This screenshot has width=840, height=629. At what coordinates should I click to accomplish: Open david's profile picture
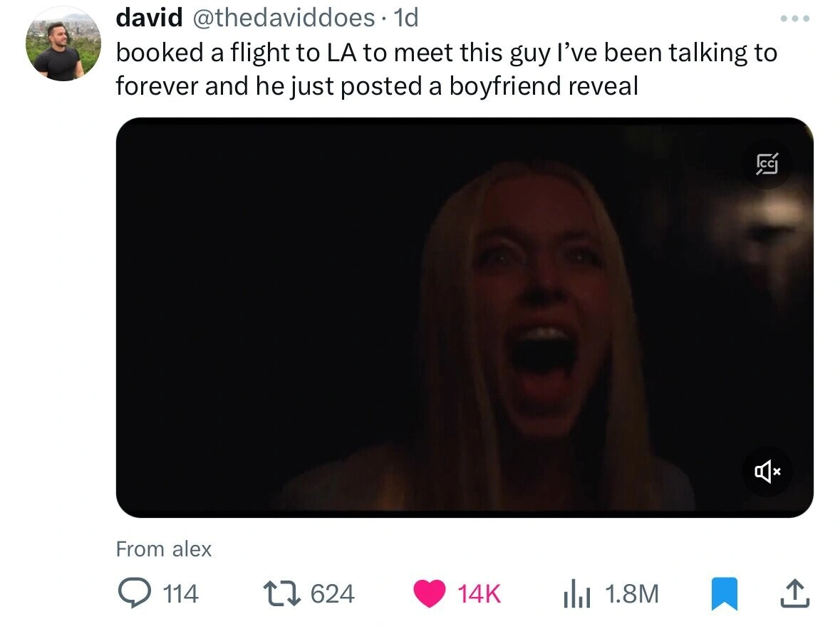point(63,43)
